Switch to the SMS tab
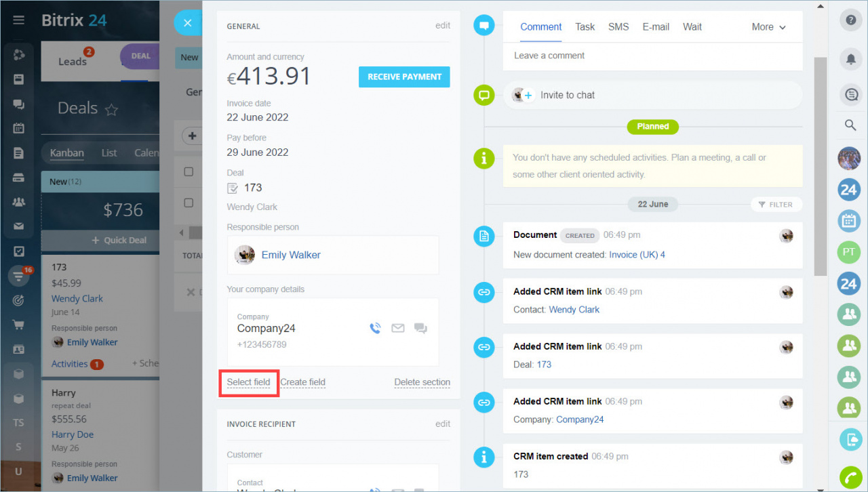The image size is (868, 492). [618, 27]
